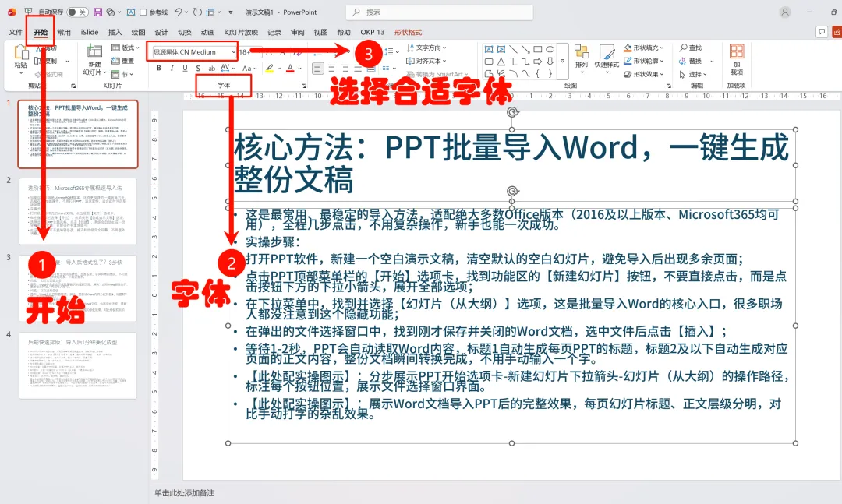Center-align text in paragraph group
This screenshot has height=504, width=842.
click(331, 69)
